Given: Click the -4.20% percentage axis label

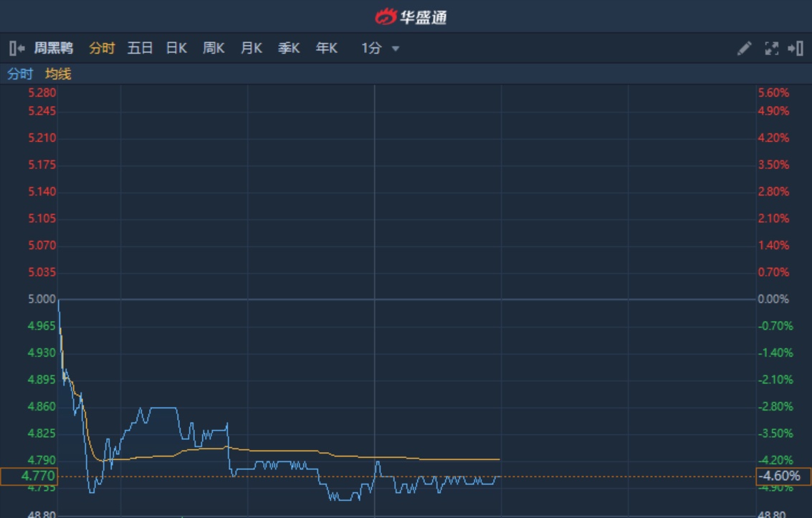Looking at the screenshot, I should tap(775, 460).
